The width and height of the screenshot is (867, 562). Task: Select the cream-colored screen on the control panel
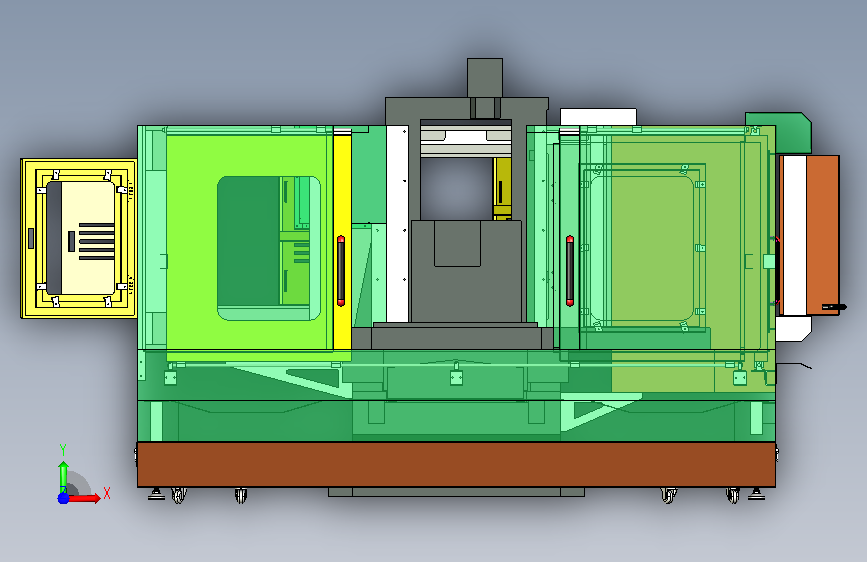(88, 238)
